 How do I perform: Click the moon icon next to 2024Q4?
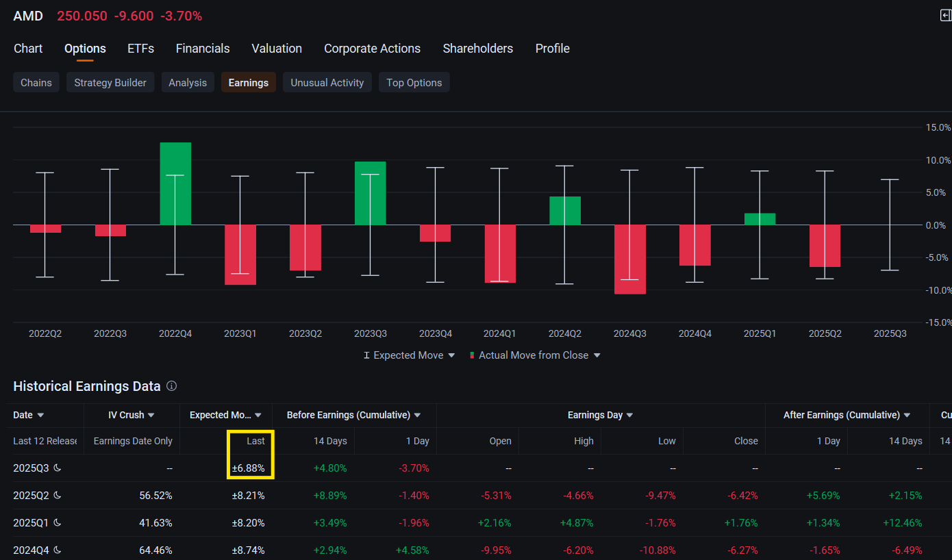(58, 550)
